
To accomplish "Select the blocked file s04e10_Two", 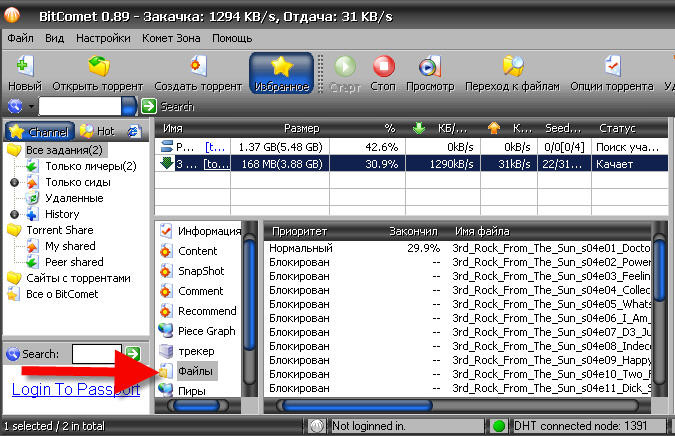I will pos(458,374).
